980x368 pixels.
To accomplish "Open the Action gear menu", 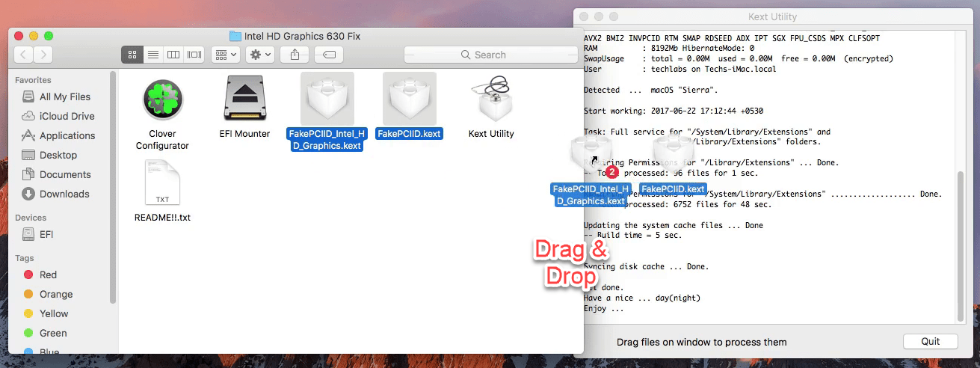I will (260, 55).
